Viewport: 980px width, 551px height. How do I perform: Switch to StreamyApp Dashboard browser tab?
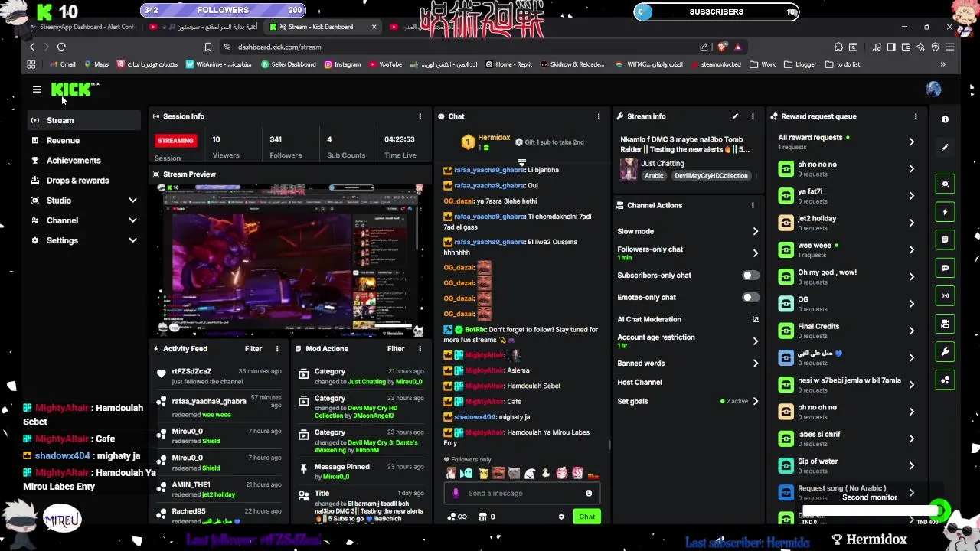(82, 27)
